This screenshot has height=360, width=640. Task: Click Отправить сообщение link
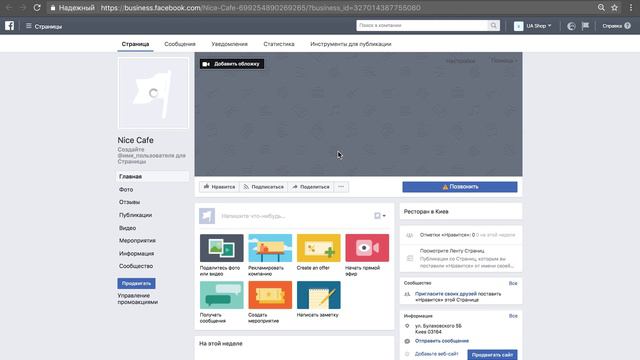pyautogui.click(x=442, y=341)
